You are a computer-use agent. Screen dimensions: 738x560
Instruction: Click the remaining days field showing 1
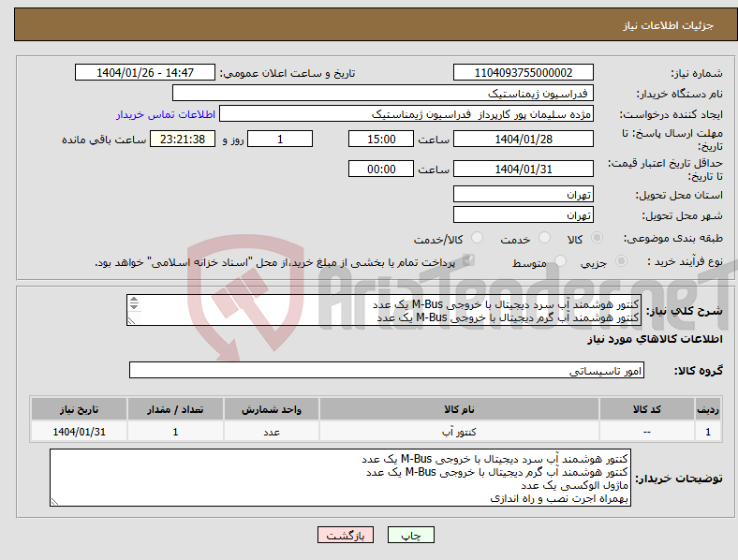coord(280,139)
